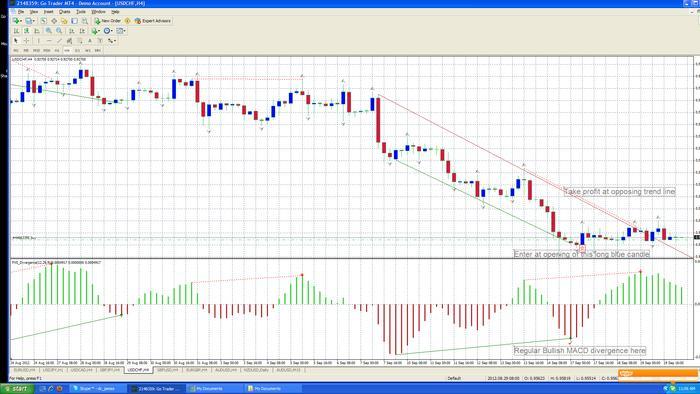Select the zoom in magnifier icon

point(48,31)
